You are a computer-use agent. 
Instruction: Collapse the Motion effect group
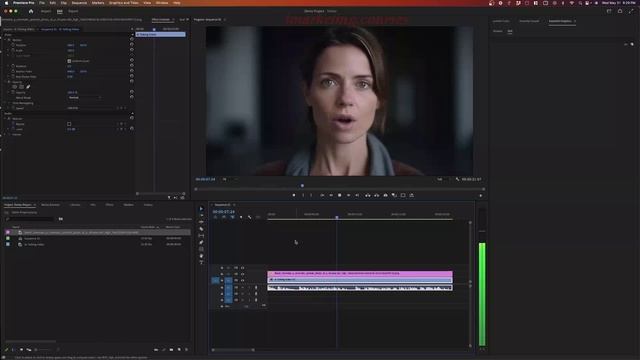5,40
